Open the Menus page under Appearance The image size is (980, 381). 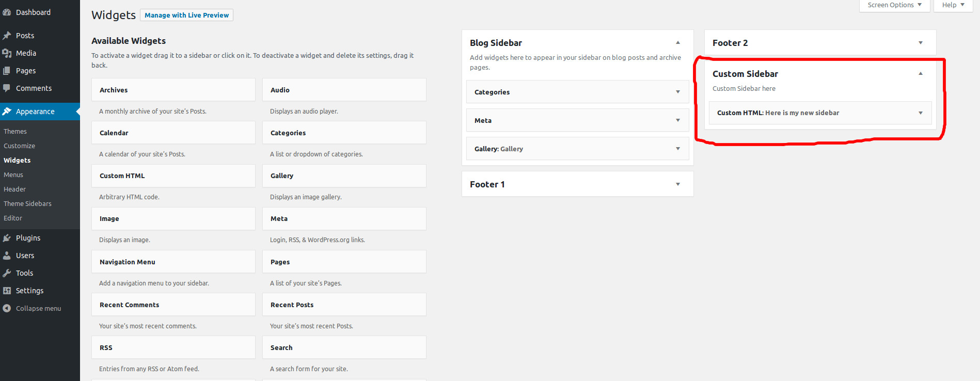coord(13,174)
